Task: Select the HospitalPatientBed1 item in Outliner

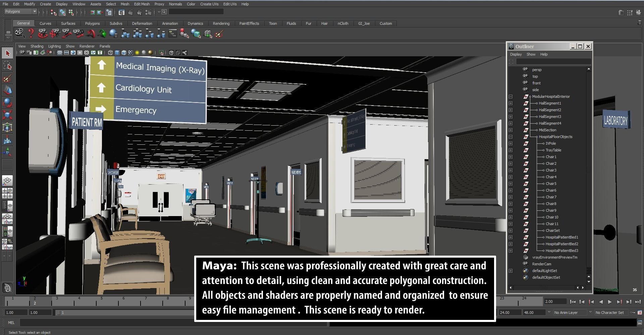Action: pos(561,237)
